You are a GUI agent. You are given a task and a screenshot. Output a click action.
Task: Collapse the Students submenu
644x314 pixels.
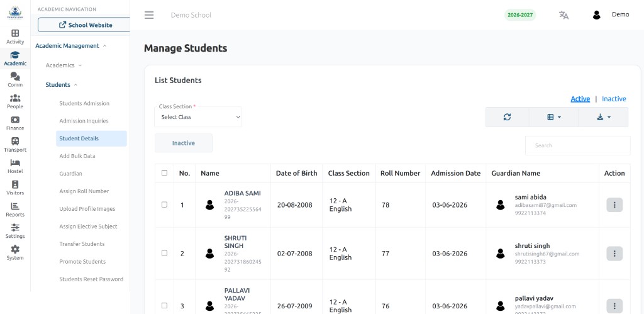pos(62,85)
